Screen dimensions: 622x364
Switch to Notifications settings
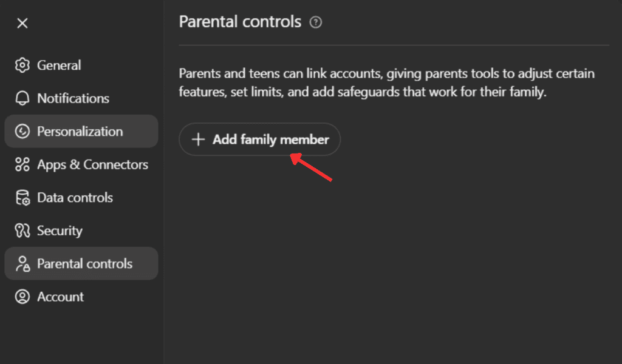coord(73,98)
